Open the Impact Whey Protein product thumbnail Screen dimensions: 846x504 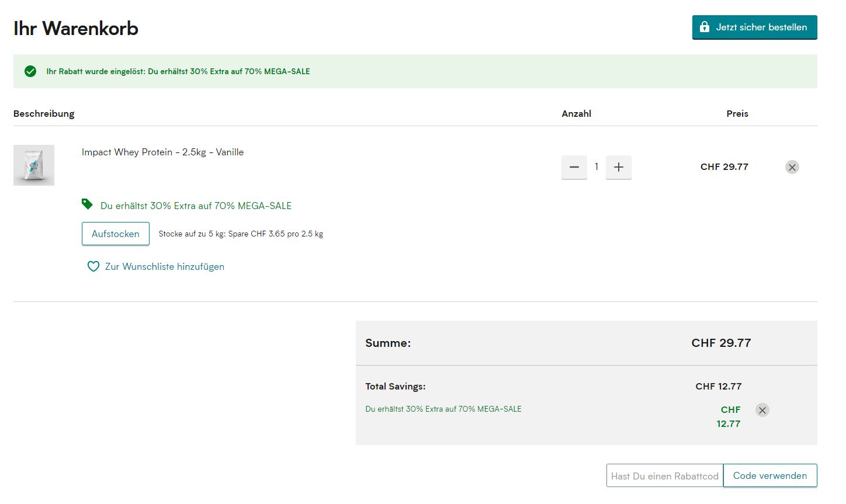(34, 165)
